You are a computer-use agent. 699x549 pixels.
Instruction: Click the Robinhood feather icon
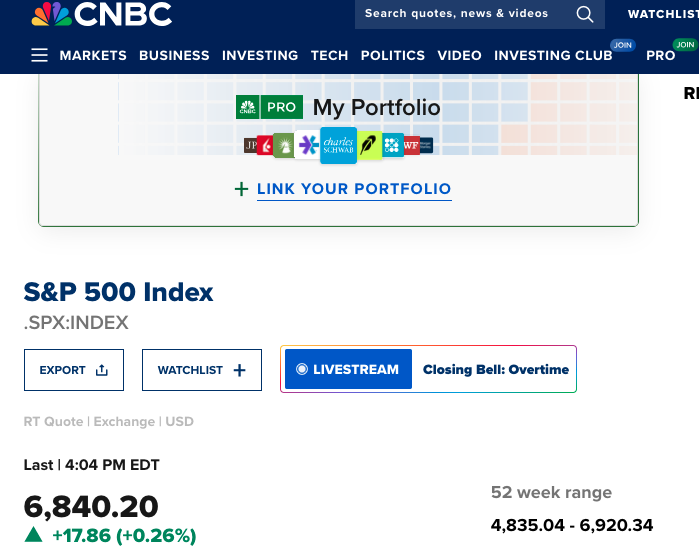[x=369, y=146]
